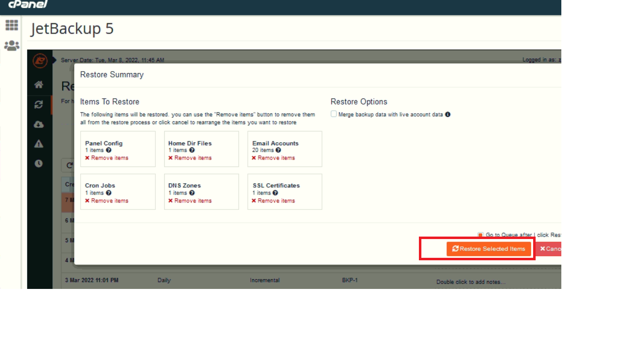Open the cPanel user manager icon
Screen dimensions: 637x364
click(11, 46)
